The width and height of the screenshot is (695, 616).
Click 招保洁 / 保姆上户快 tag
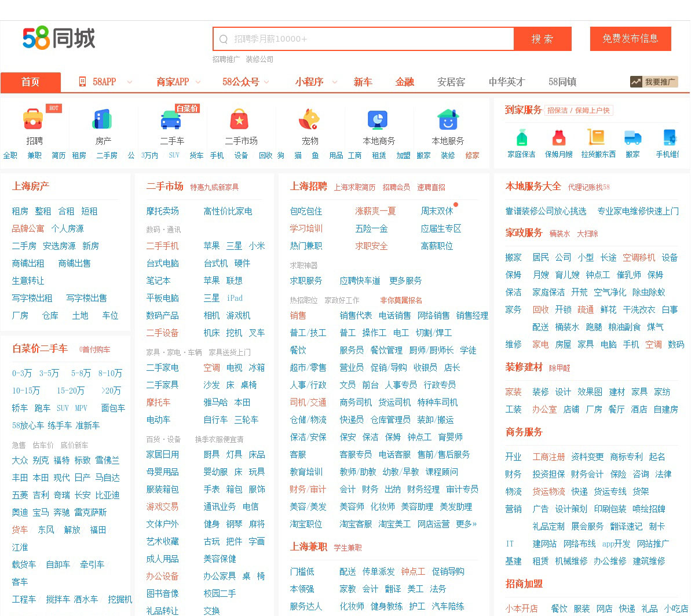tap(578, 110)
